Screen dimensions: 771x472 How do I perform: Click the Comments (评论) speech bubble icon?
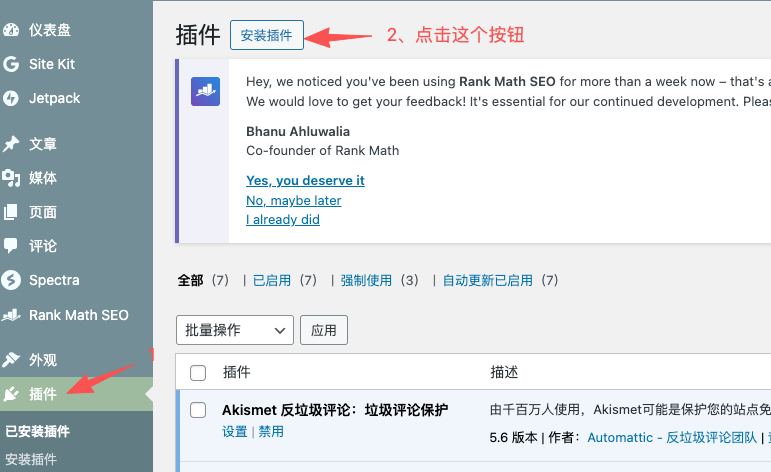click(11, 246)
